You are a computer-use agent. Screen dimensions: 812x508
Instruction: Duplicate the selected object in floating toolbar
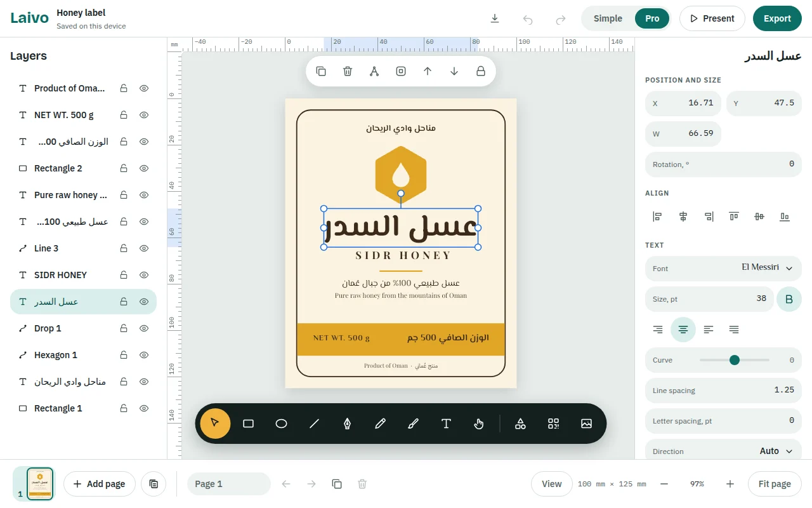click(321, 71)
